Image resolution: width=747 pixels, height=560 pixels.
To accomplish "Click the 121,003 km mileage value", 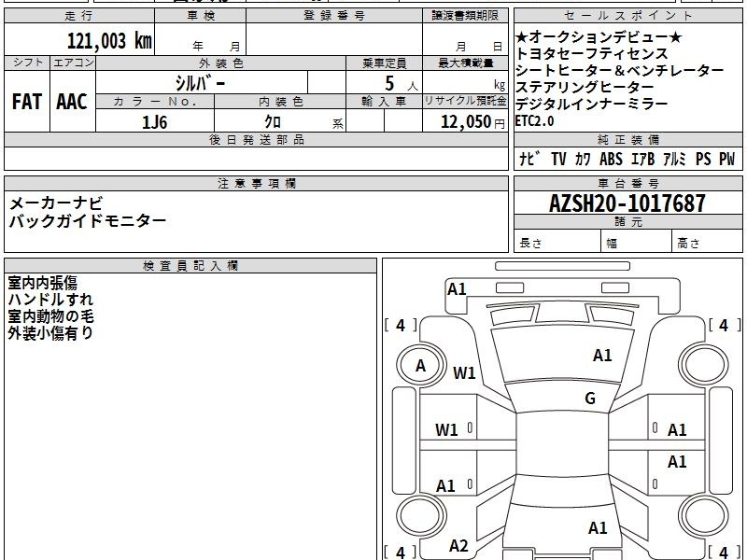I will pyautogui.click(x=109, y=41).
